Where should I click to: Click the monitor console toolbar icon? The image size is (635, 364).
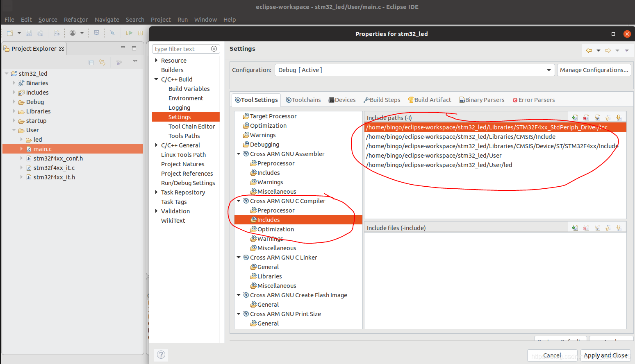[x=96, y=33]
